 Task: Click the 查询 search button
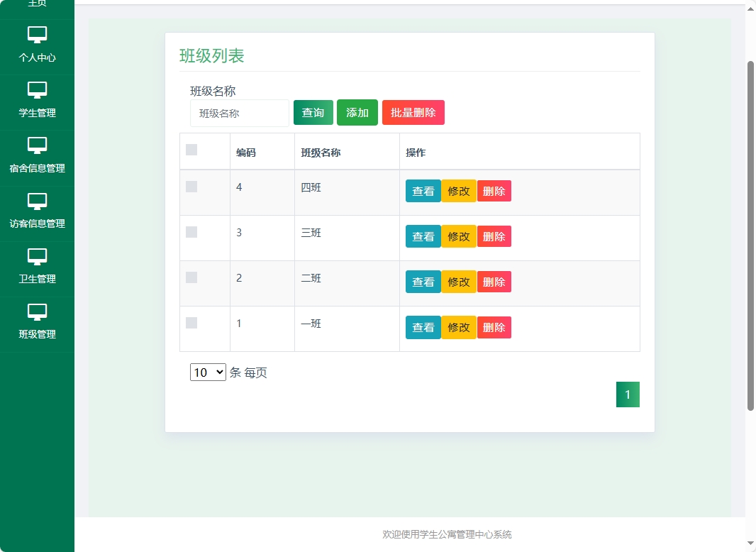[313, 112]
